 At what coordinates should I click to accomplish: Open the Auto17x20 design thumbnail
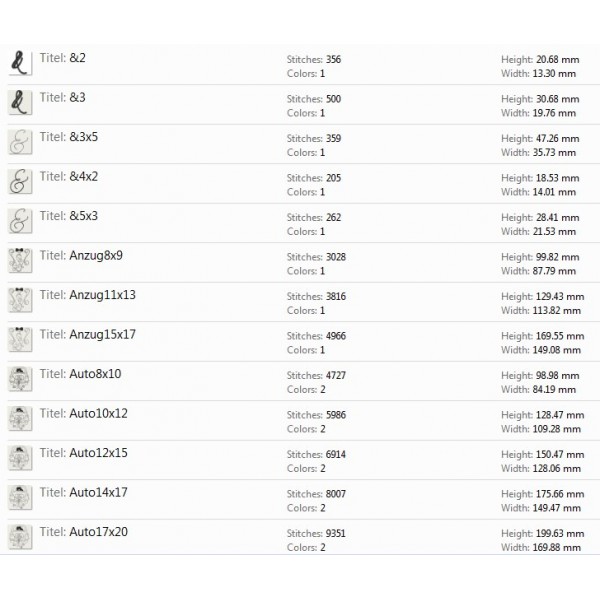click(19, 537)
